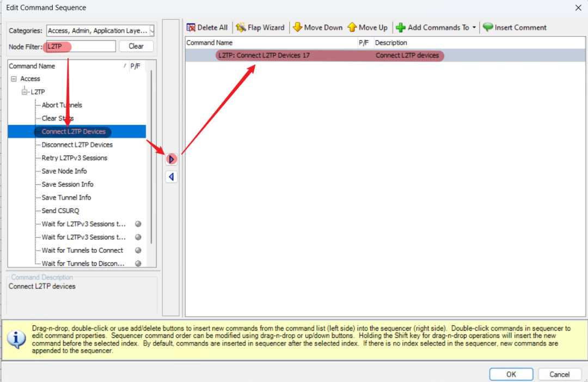Click the Add Commands To plus icon

tap(401, 27)
